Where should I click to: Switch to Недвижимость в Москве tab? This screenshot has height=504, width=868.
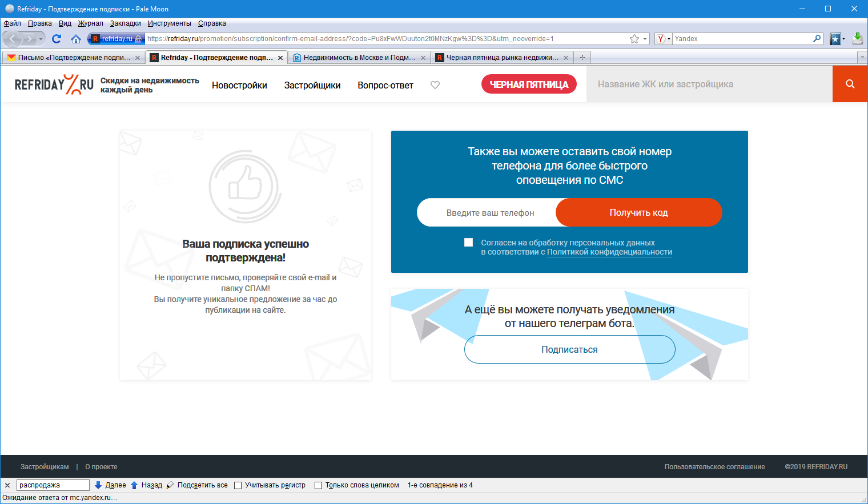click(359, 58)
